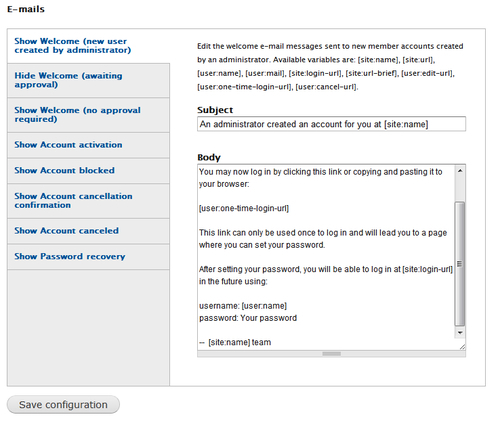Click inside the Body text area
This screenshot has height=421, width=500.
[x=326, y=257]
